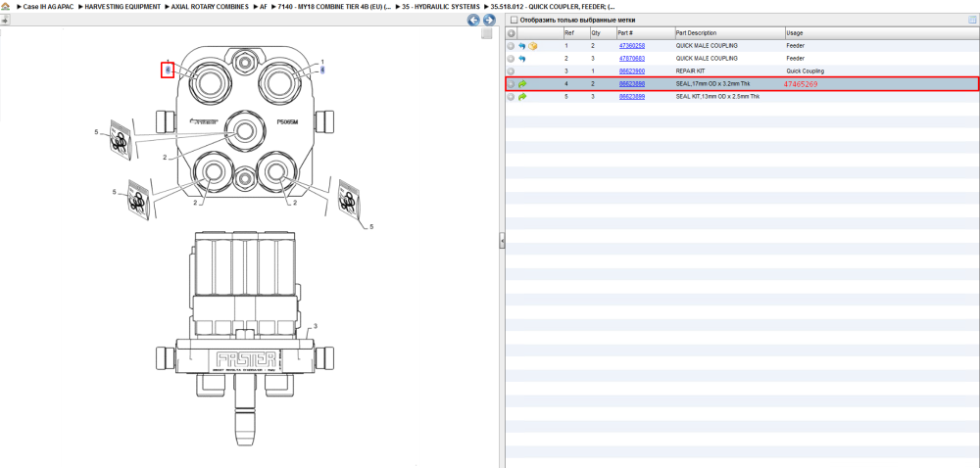
Task: Click the blue replacement arrow in Ref 1 row
Action: click(522, 46)
